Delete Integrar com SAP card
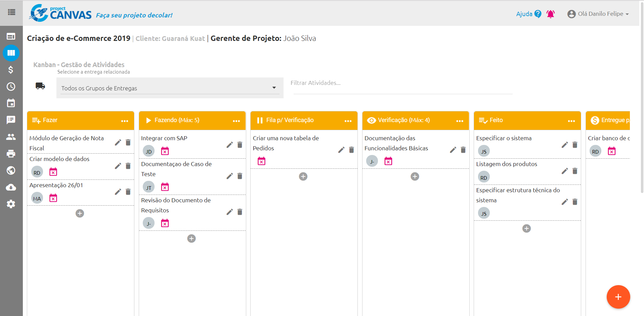 coord(240,145)
